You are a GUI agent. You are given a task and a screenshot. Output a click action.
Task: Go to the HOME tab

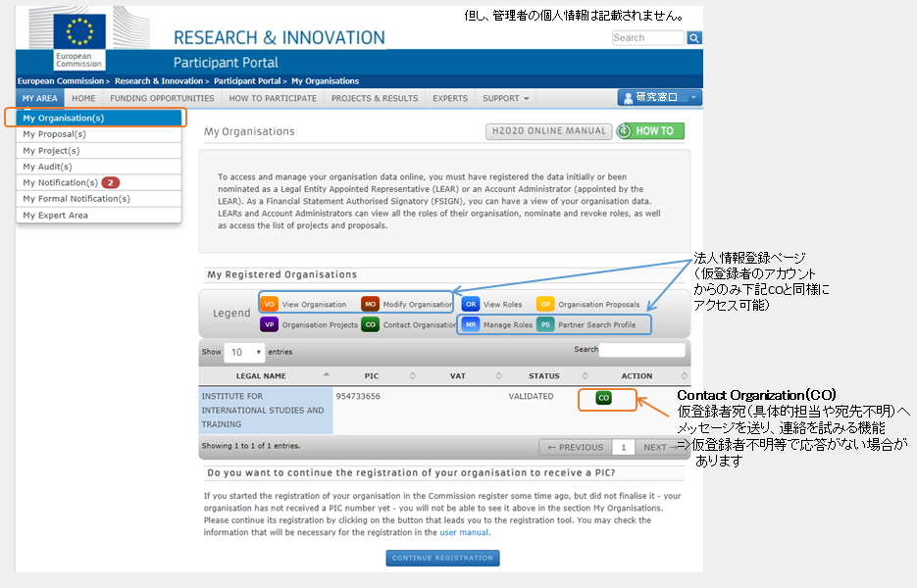(x=83, y=98)
